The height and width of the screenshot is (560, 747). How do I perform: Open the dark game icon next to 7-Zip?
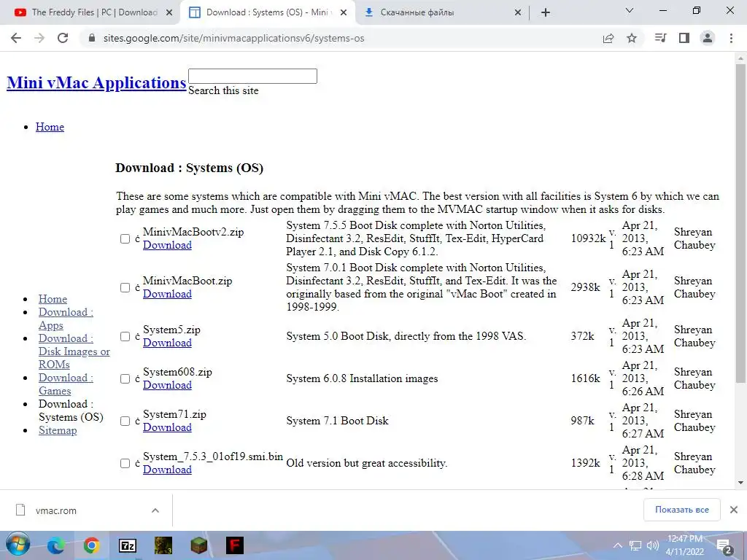coord(163,545)
